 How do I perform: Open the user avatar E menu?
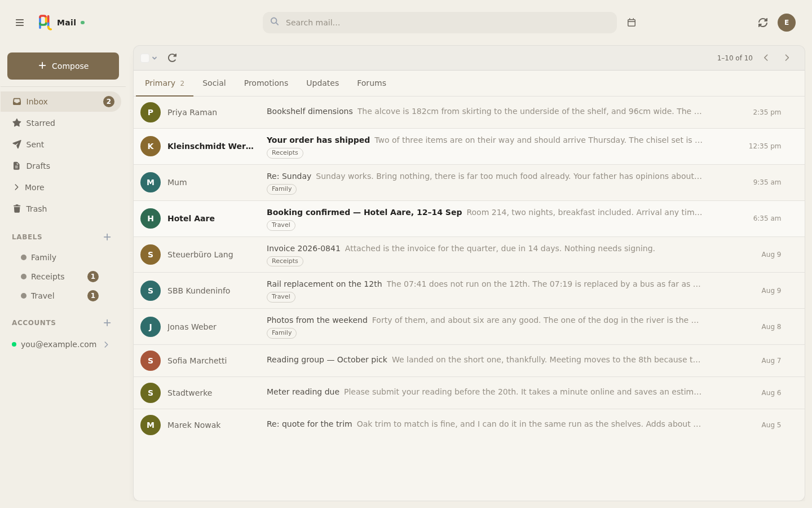[x=787, y=23]
